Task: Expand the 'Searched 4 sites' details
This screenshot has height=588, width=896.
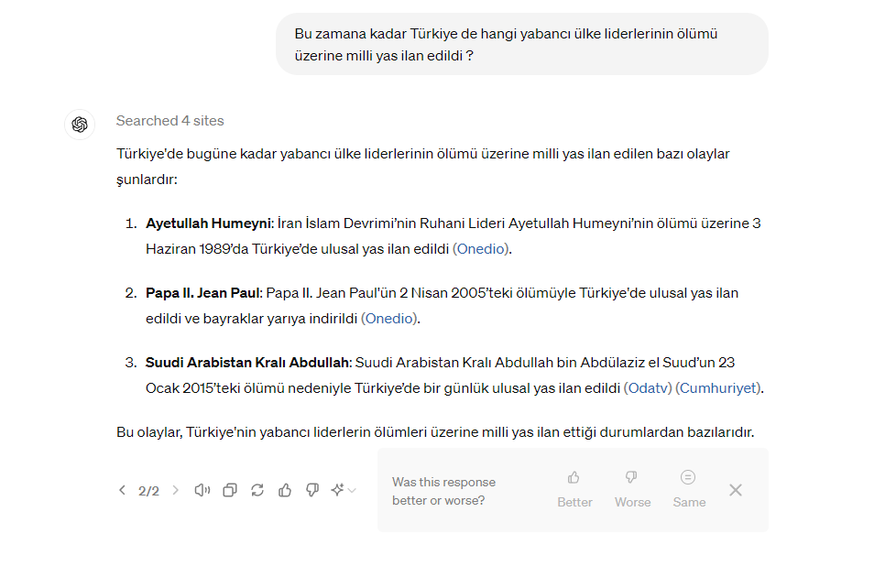Action: point(169,121)
